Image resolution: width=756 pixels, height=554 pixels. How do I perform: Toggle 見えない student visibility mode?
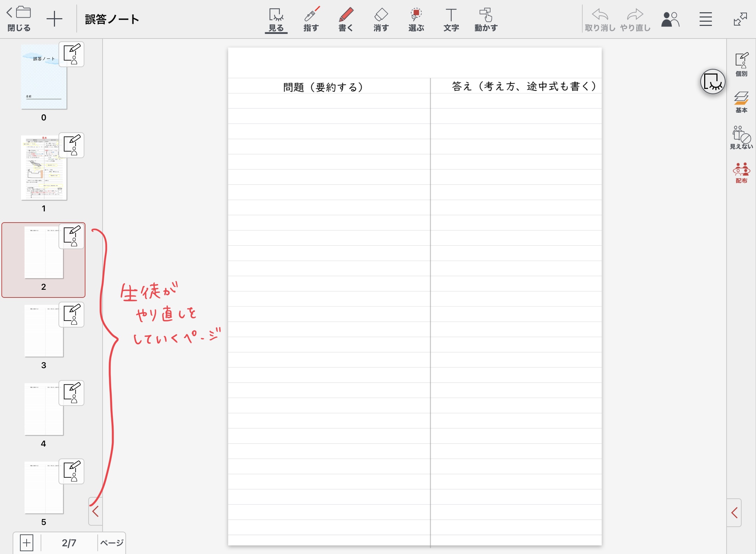(x=741, y=138)
